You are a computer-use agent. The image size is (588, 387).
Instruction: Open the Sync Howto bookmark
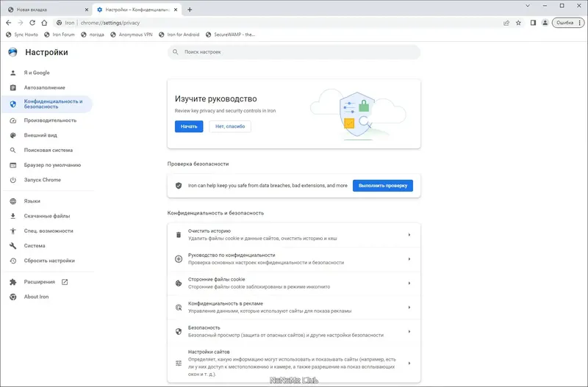pos(22,35)
